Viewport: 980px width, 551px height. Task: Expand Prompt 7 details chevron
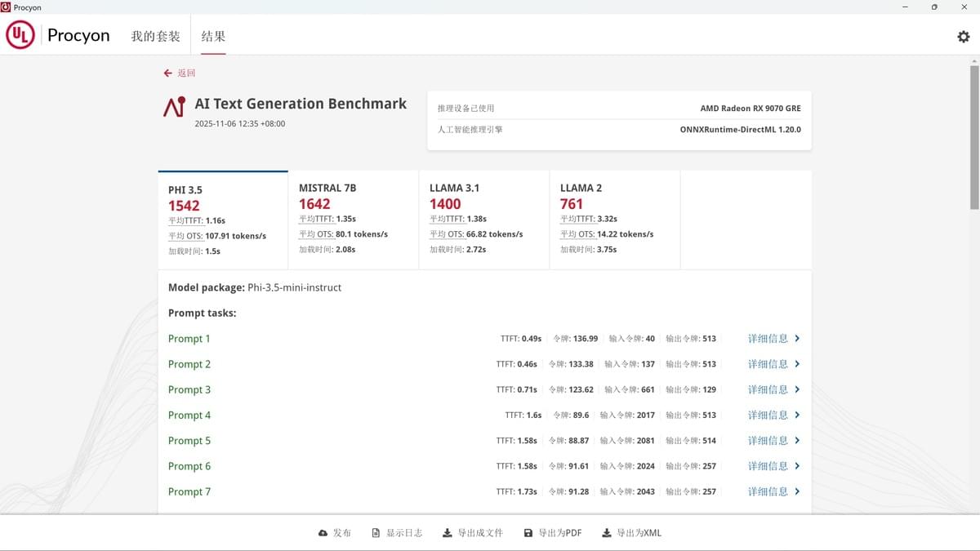797,492
